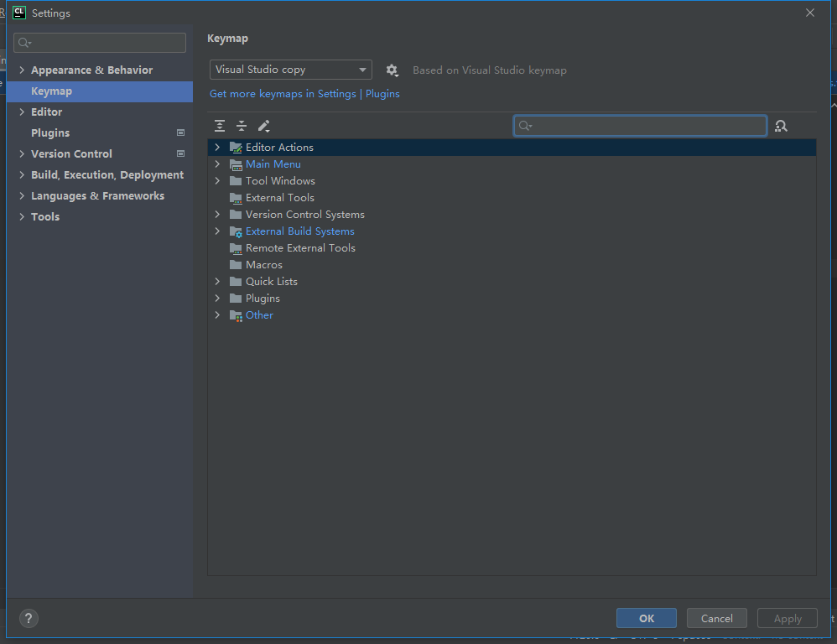Expand the Plugins keymap tree node
The image size is (837, 644).
point(217,299)
